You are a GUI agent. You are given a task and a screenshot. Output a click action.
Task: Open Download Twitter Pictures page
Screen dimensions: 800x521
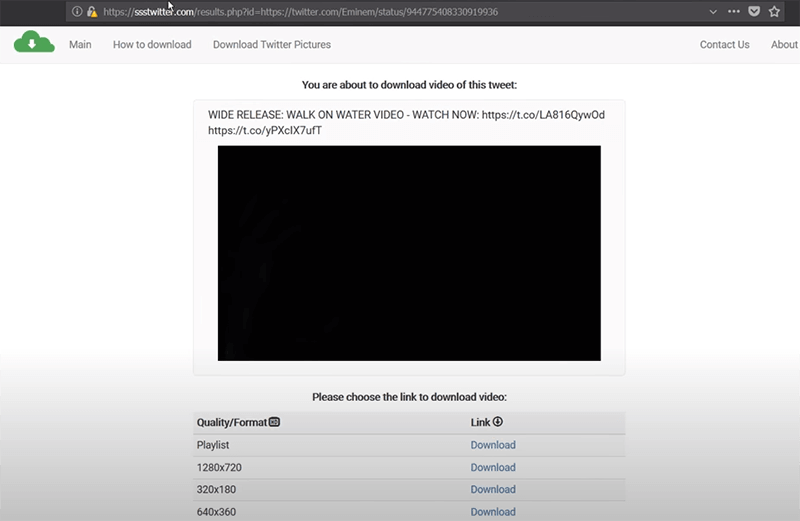click(272, 44)
